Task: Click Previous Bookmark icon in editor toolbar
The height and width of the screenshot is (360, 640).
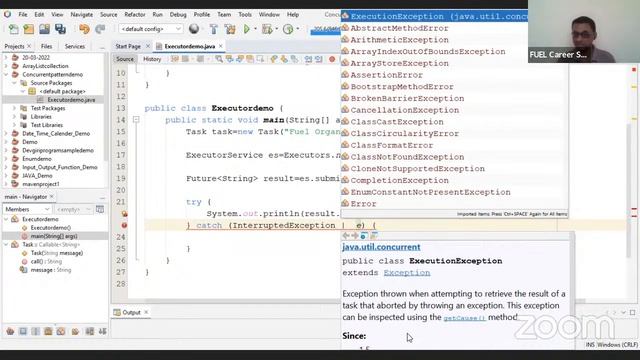Action: 274,59
